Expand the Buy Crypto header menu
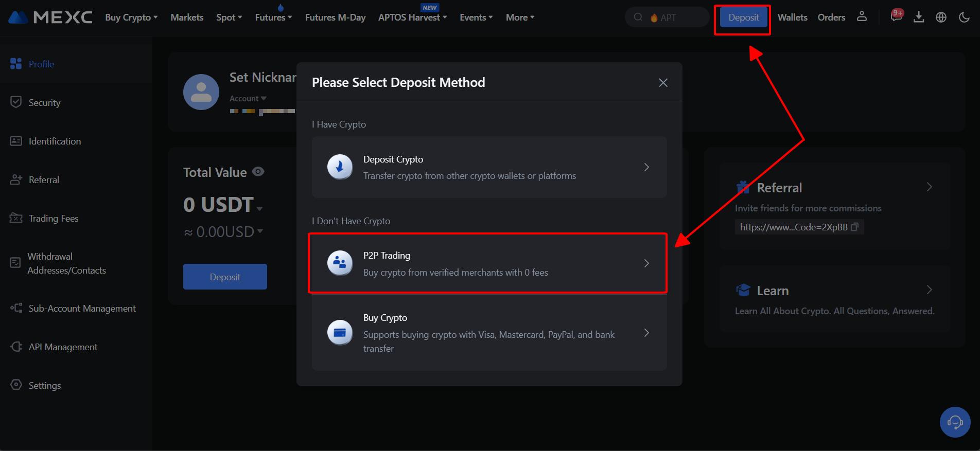The width and height of the screenshot is (980, 451). tap(131, 17)
